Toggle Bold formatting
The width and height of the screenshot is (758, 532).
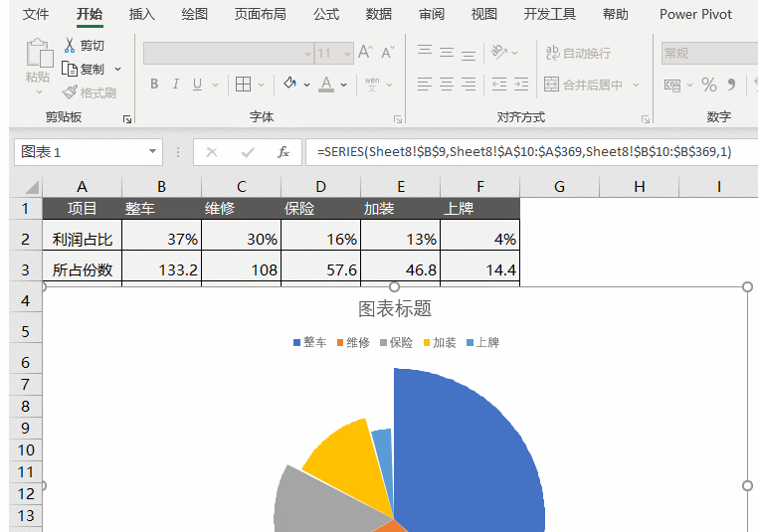[x=154, y=85]
